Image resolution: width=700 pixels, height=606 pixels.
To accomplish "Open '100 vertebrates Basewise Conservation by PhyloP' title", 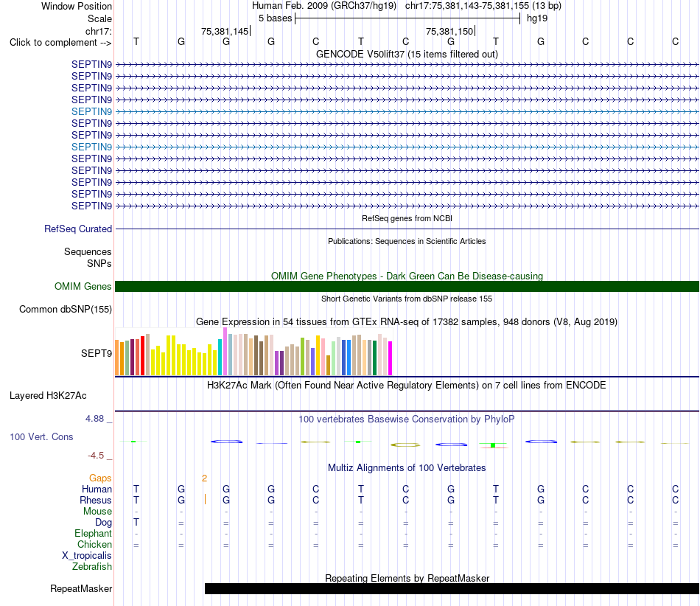I will click(407, 419).
